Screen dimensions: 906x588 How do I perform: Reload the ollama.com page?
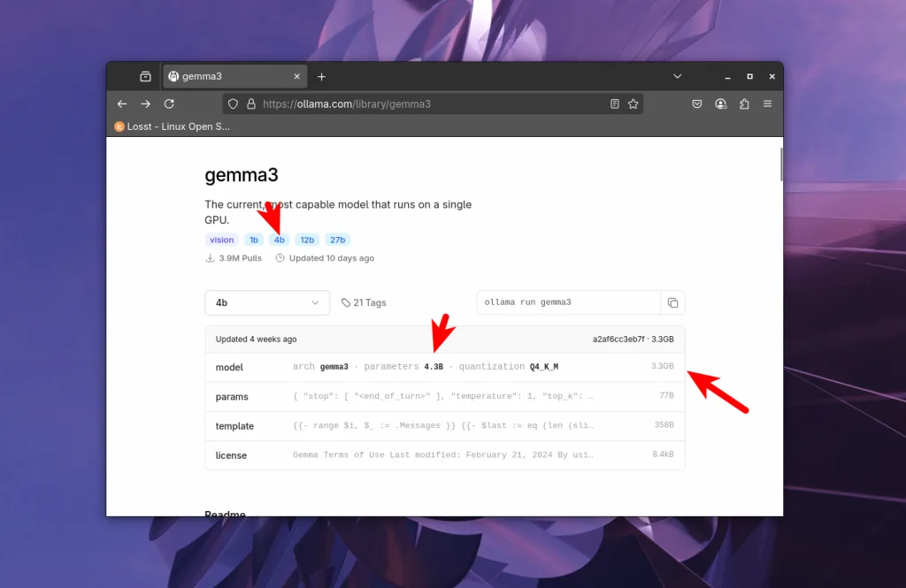[x=169, y=104]
